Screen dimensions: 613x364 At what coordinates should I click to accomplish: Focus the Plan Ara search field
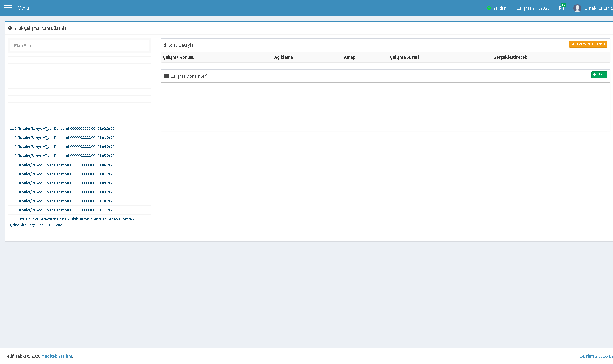80,45
